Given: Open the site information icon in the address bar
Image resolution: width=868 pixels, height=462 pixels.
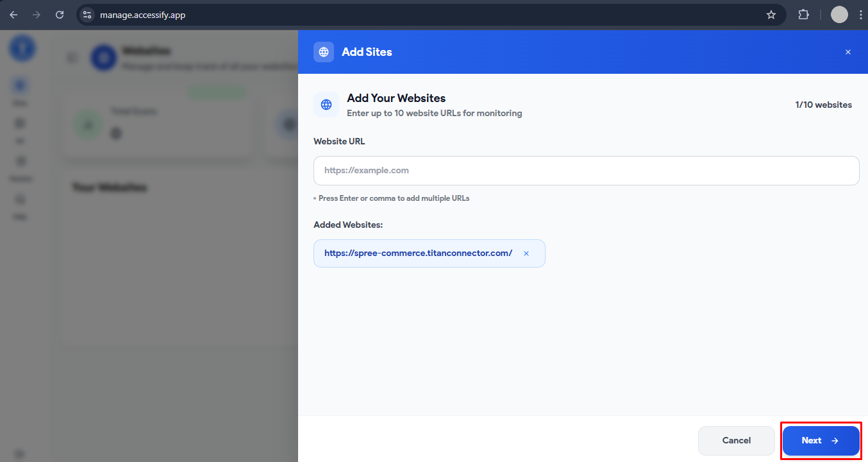Looking at the screenshot, I should pyautogui.click(x=87, y=14).
